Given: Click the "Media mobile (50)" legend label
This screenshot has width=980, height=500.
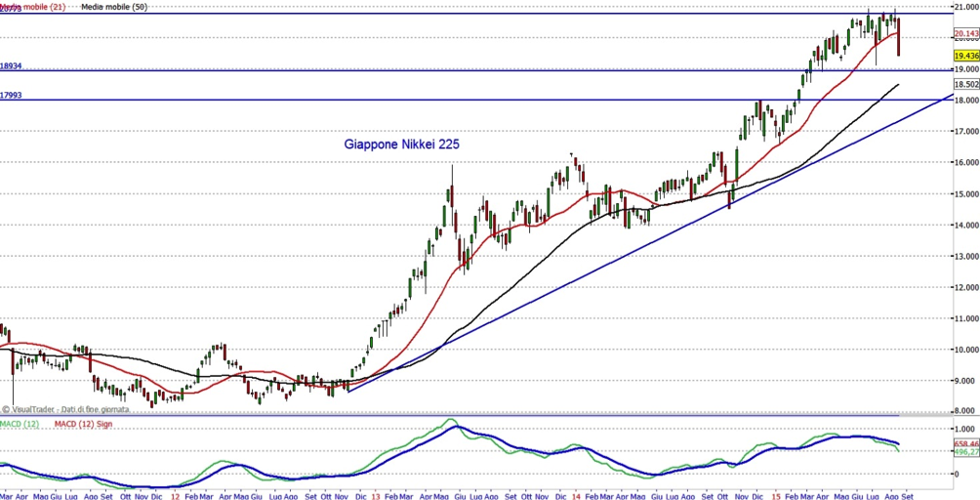Looking at the screenshot, I should pyautogui.click(x=112, y=6).
